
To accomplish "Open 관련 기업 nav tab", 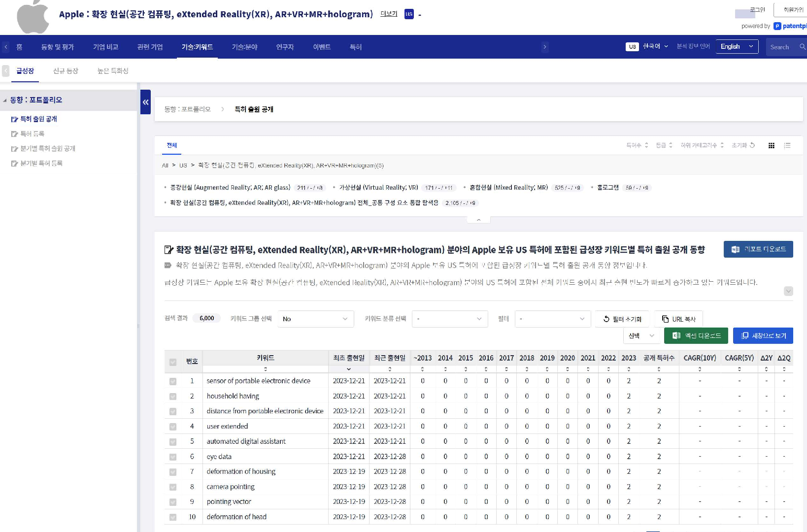I will [150, 47].
